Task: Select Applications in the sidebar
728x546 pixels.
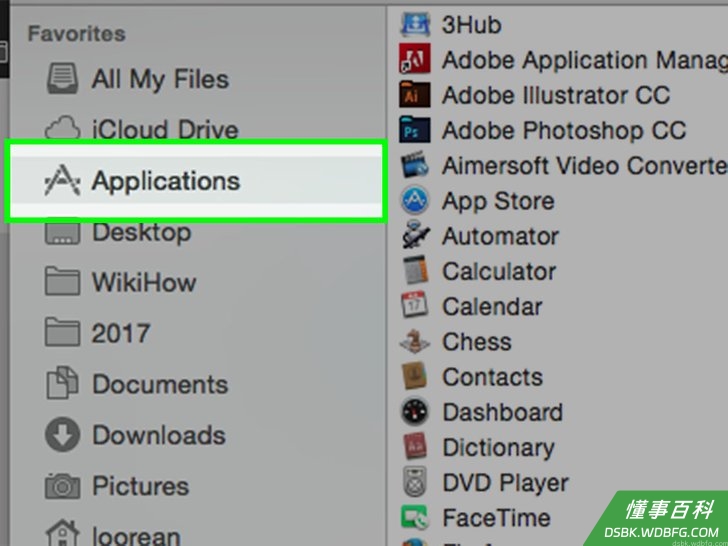Action: [166, 182]
